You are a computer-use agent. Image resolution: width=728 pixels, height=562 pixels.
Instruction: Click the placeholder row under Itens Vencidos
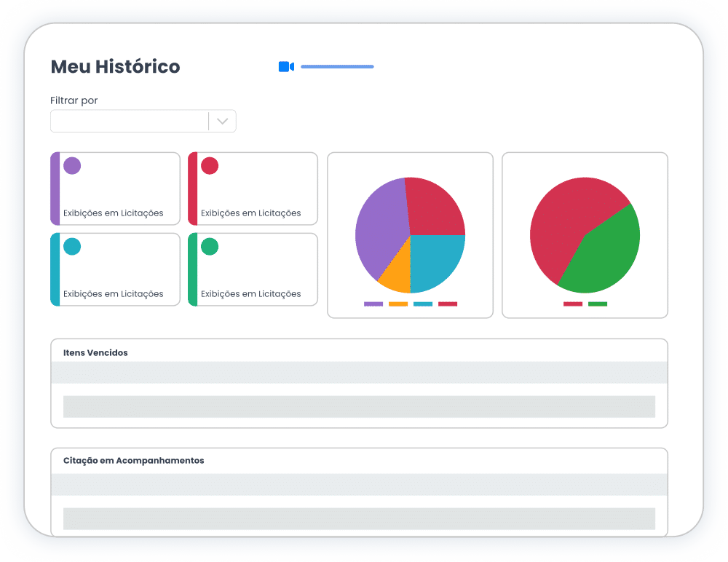pyautogui.click(x=359, y=406)
